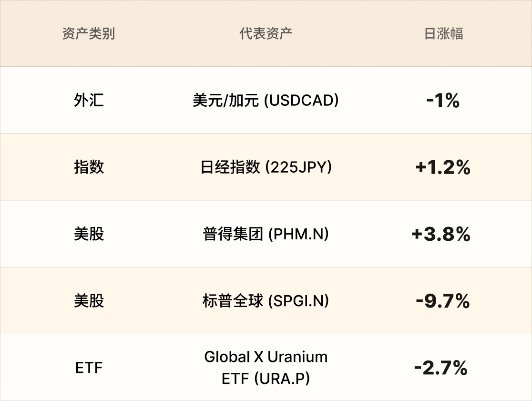The image size is (532, 401).
Task: Select the -2.7% daily change value
Action: coord(441,368)
